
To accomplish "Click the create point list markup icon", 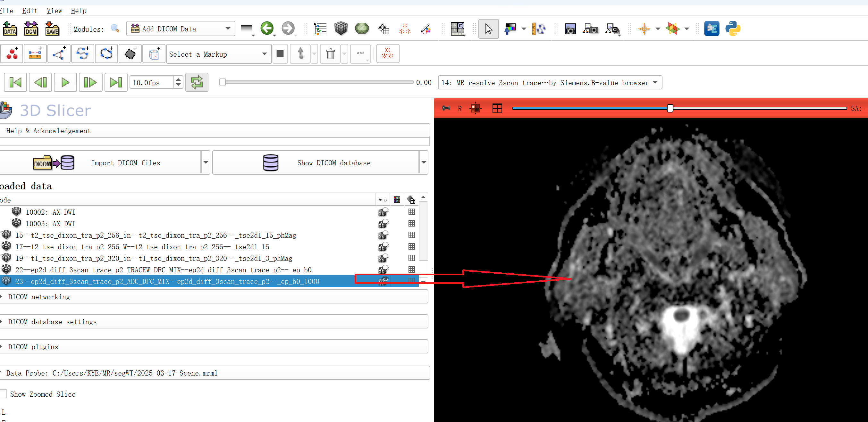I will tap(12, 54).
